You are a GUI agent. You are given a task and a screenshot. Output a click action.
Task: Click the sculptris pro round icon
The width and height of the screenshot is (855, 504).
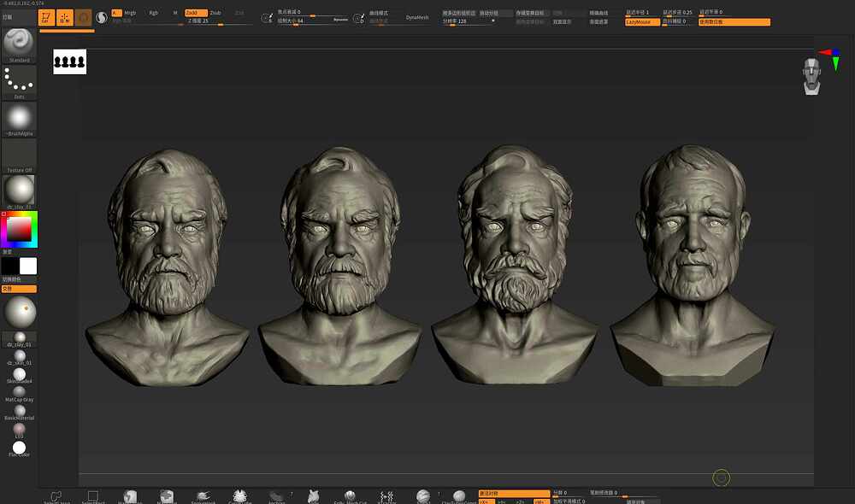point(102,18)
